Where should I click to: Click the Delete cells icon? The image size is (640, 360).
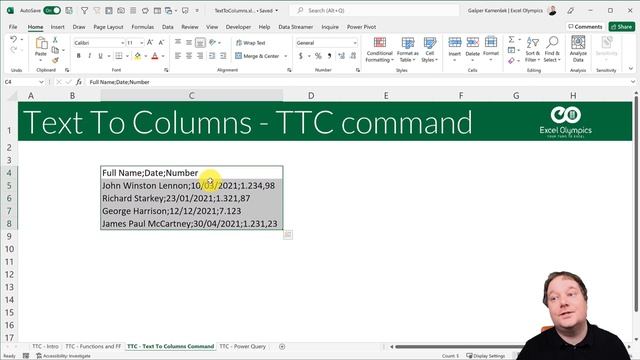pos(473,42)
